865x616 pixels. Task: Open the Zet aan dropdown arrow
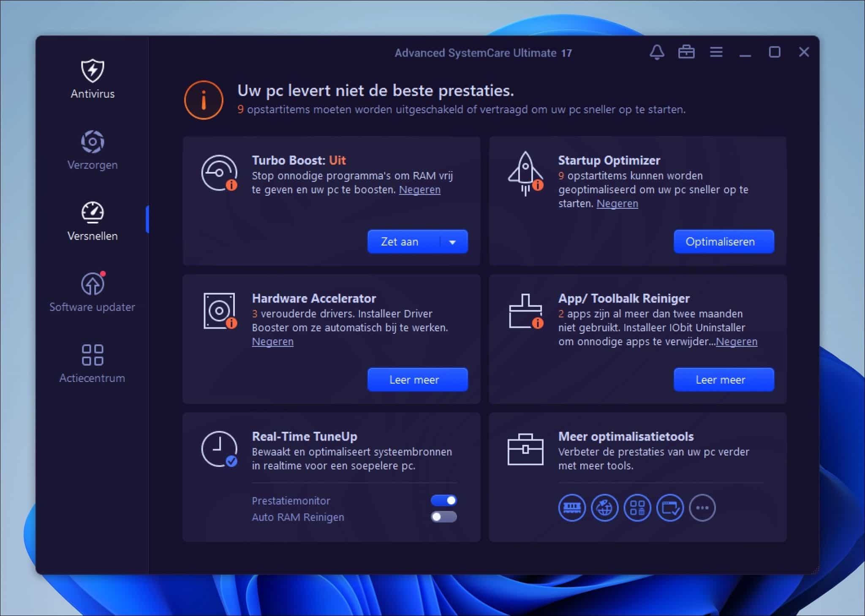pos(453,242)
